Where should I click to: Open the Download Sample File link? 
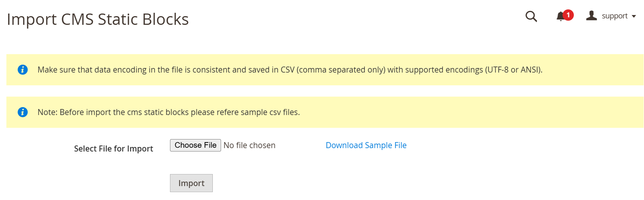(366, 145)
